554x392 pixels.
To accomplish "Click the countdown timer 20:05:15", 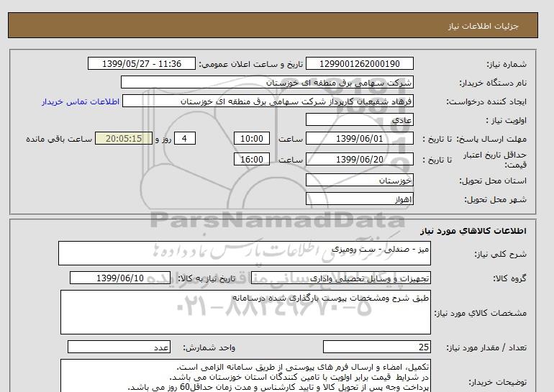I will [x=124, y=139].
